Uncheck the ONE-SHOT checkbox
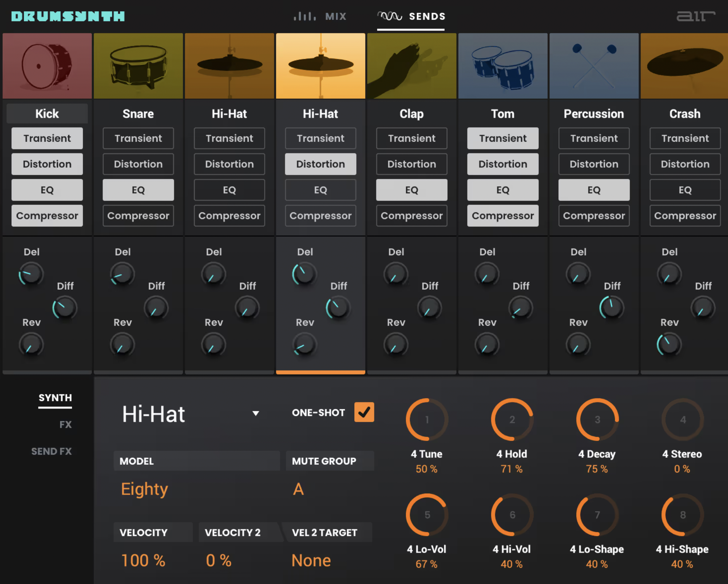 (363, 412)
